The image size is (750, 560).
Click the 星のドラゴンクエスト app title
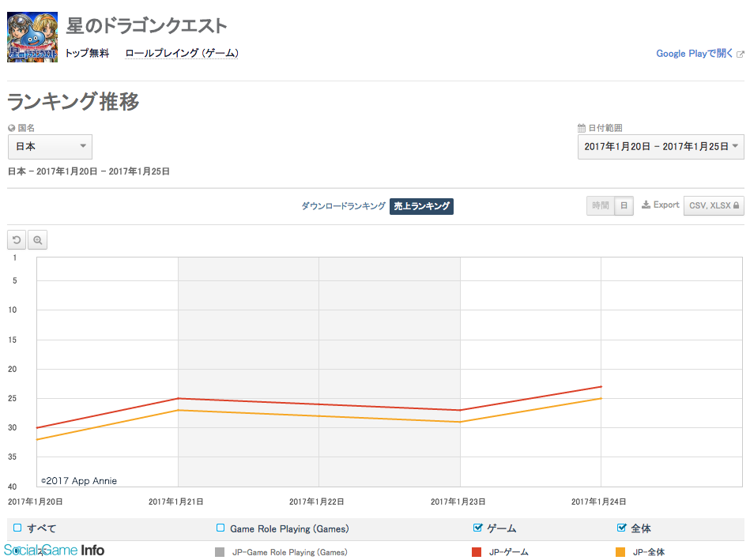[146, 26]
